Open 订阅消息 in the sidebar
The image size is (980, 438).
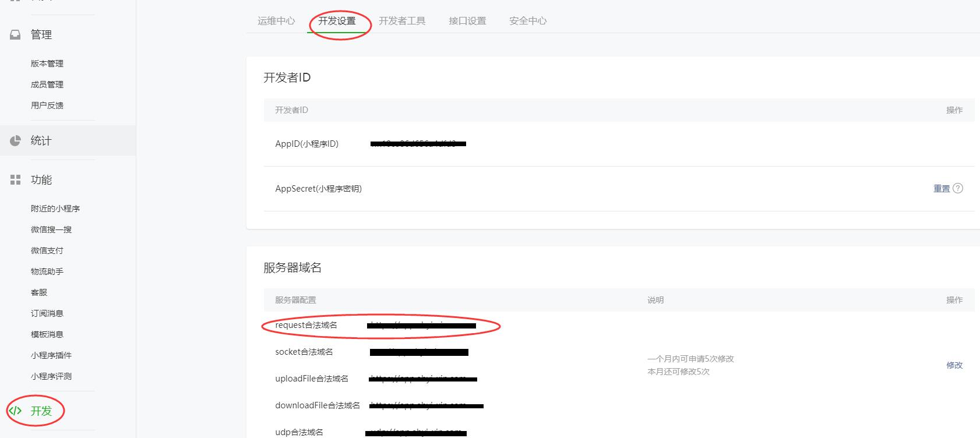(47, 313)
